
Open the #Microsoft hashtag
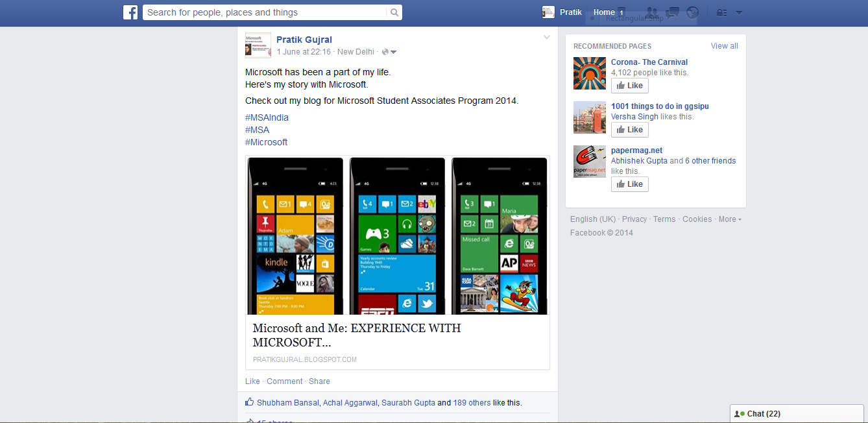tap(266, 142)
